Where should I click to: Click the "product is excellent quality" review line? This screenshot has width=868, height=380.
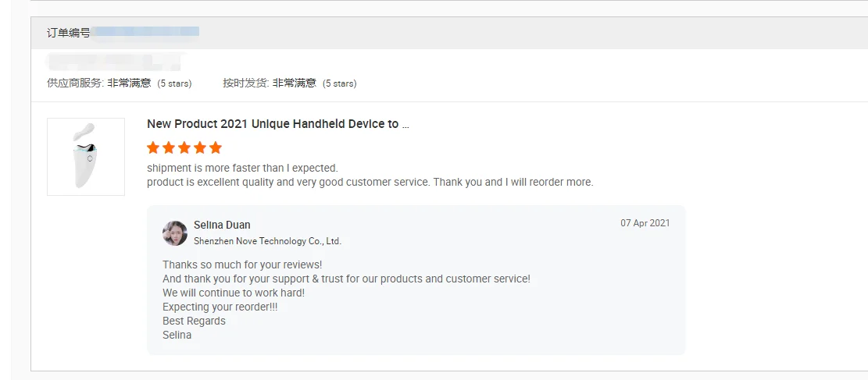pyautogui.click(x=370, y=183)
